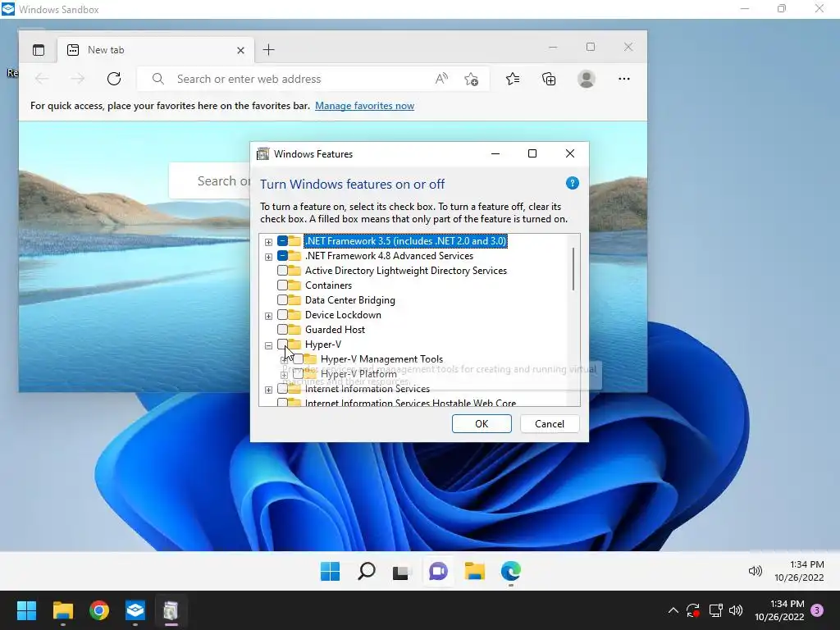Image resolution: width=840 pixels, height=630 pixels.
Task: Open sandbox Task View icon
Action: [400, 572]
